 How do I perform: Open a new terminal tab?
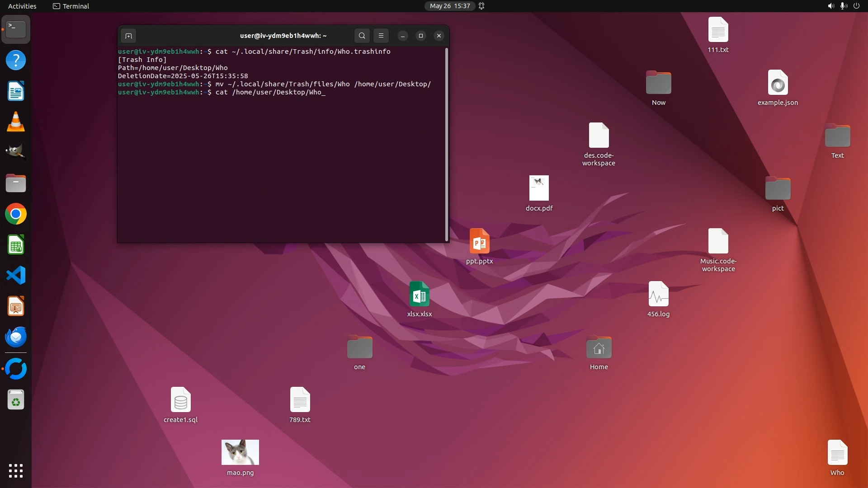pyautogui.click(x=128, y=36)
